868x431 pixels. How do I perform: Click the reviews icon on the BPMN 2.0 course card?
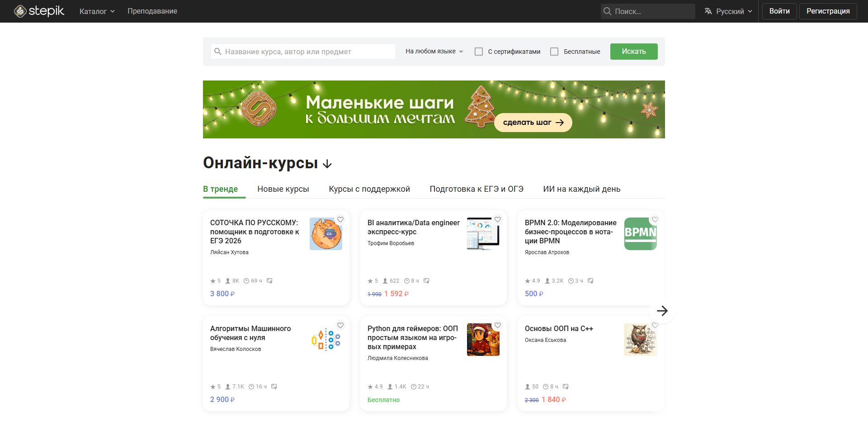pyautogui.click(x=590, y=280)
